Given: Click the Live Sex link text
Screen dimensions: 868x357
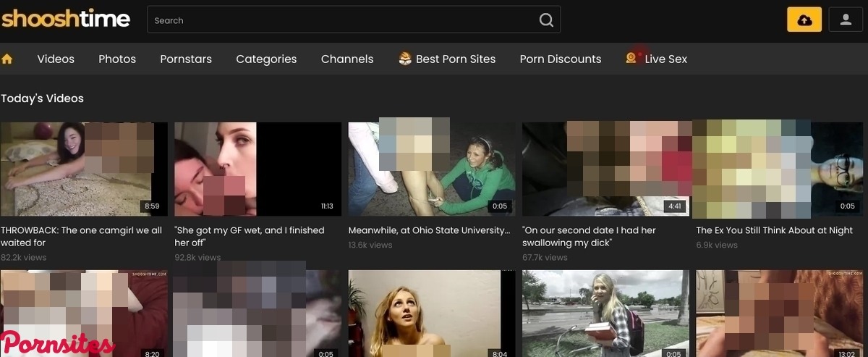Looking at the screenshot, I should pos(665,59).
